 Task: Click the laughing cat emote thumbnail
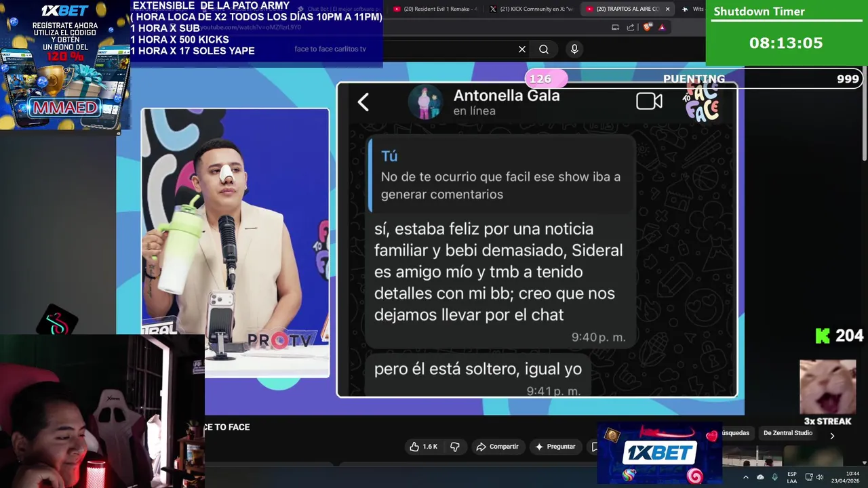[x=828, y=387]
